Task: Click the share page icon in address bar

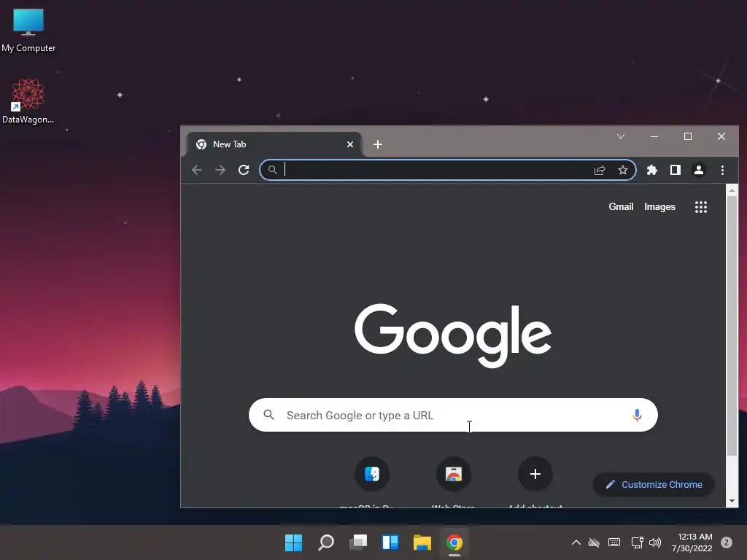Action: pyautogui.click(x=600, y=170)
